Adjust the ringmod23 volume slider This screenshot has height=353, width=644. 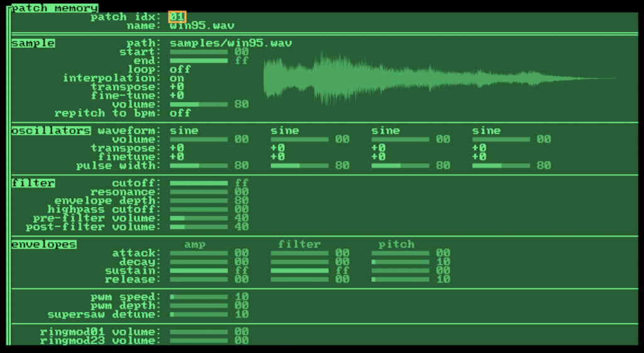(x=199, y=340)
